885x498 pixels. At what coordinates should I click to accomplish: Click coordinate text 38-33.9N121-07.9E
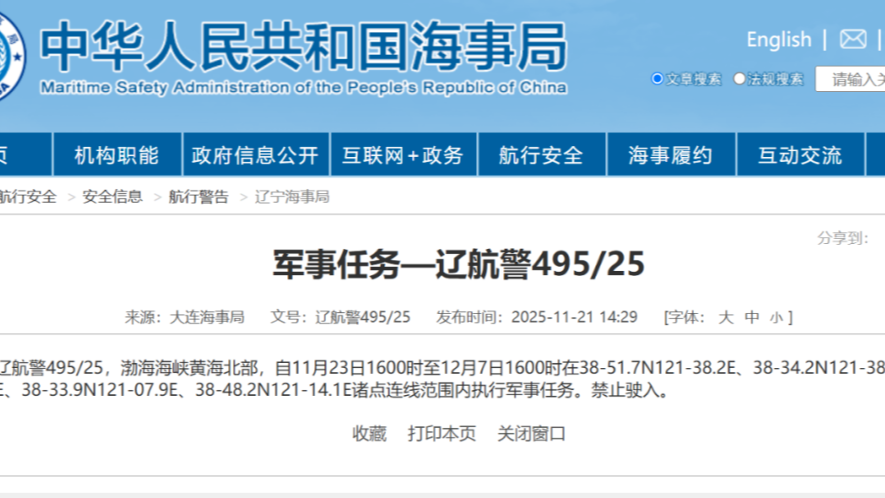pyautogui.click(x=99, y=390)
